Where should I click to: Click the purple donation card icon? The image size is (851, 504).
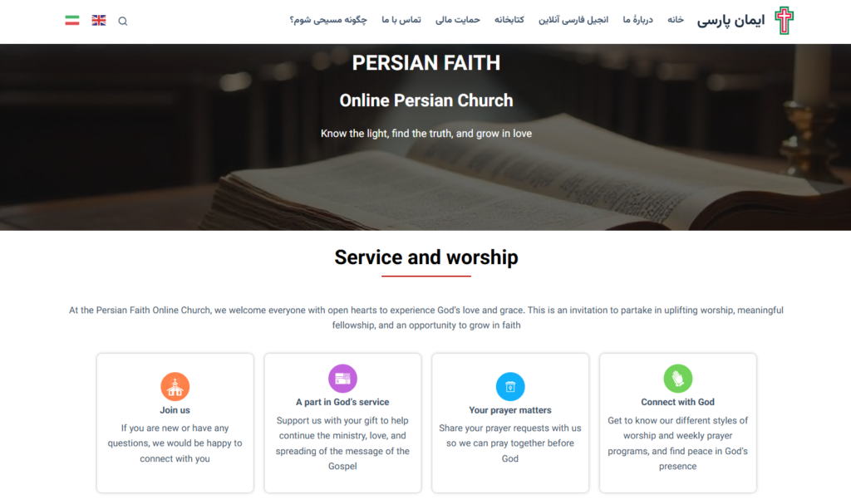point(342,379)
